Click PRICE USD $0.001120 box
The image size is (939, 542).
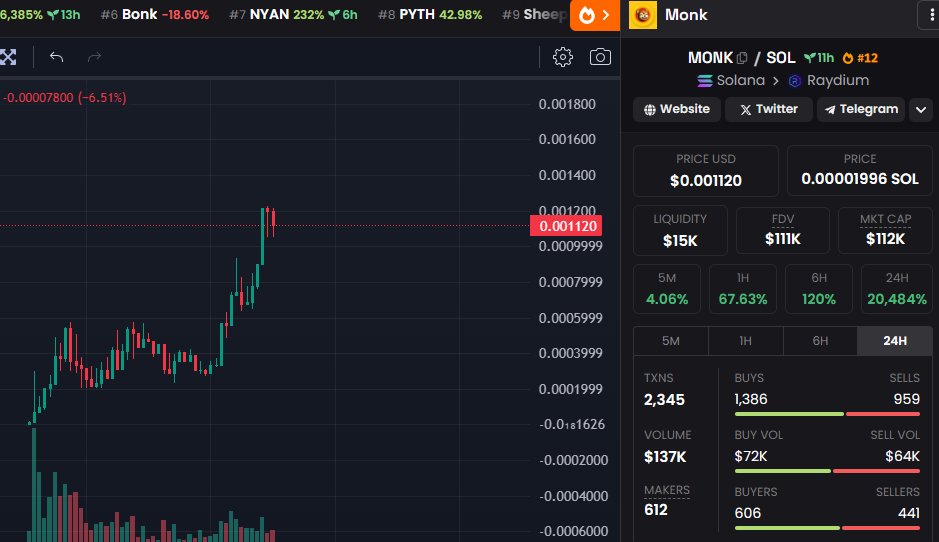click(705, 171)
